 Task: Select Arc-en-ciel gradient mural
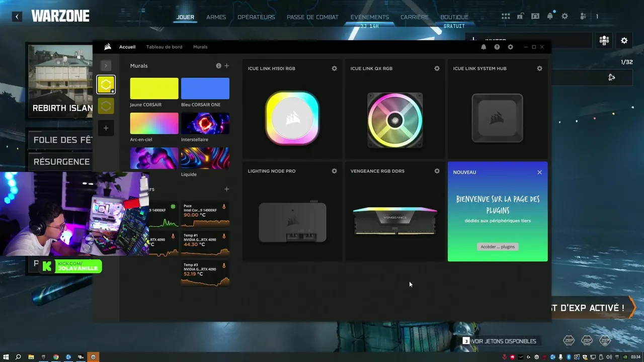click(x=154, y=123)
